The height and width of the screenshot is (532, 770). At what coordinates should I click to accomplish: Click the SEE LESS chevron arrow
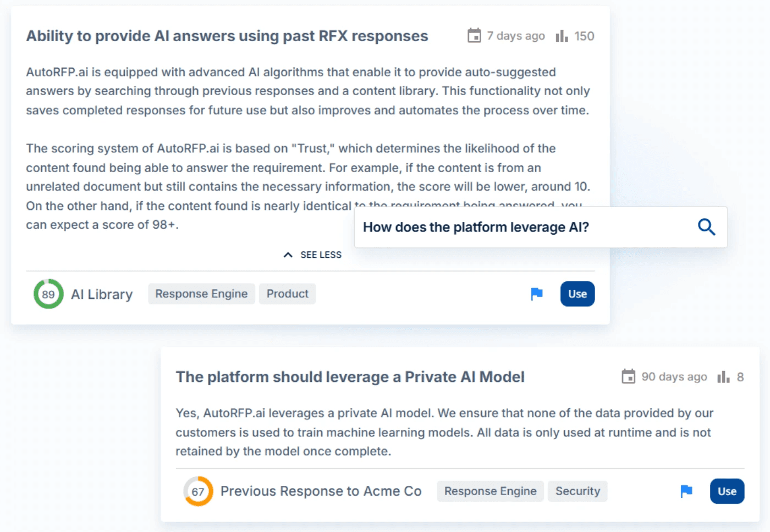pos(288,254)
